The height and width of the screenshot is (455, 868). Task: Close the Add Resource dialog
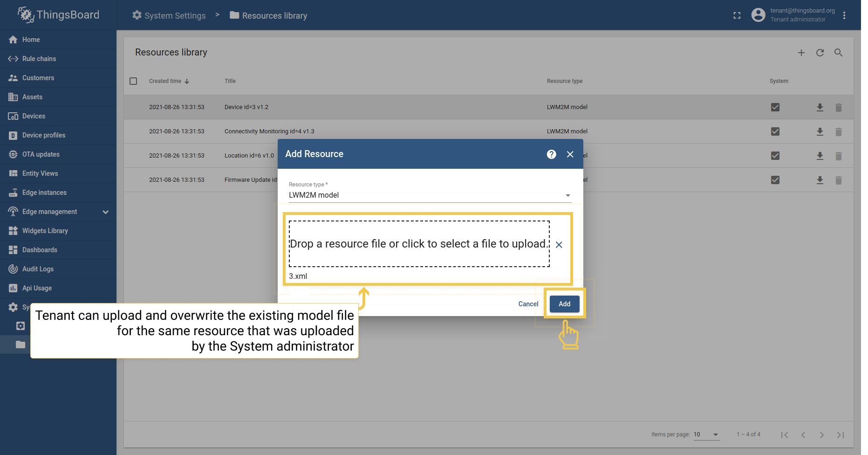[570, 154]
